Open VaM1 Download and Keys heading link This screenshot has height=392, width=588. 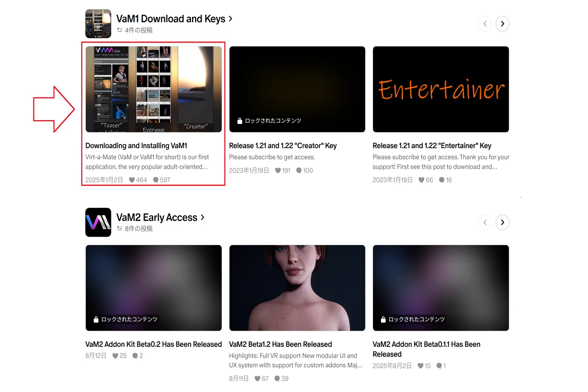point(174,19)
